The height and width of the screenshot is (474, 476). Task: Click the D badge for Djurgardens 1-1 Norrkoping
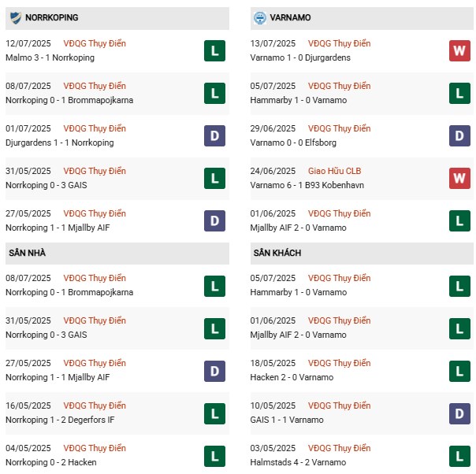pos(214,136)
